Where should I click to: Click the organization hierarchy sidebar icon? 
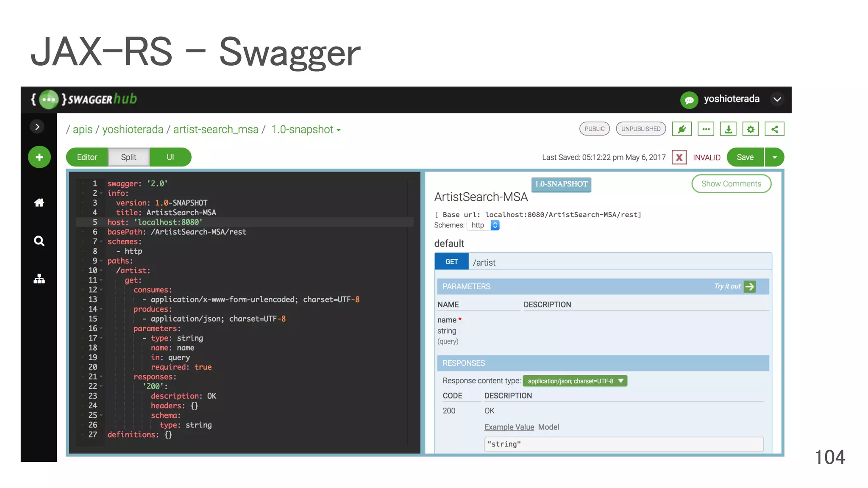pos(39,279)
